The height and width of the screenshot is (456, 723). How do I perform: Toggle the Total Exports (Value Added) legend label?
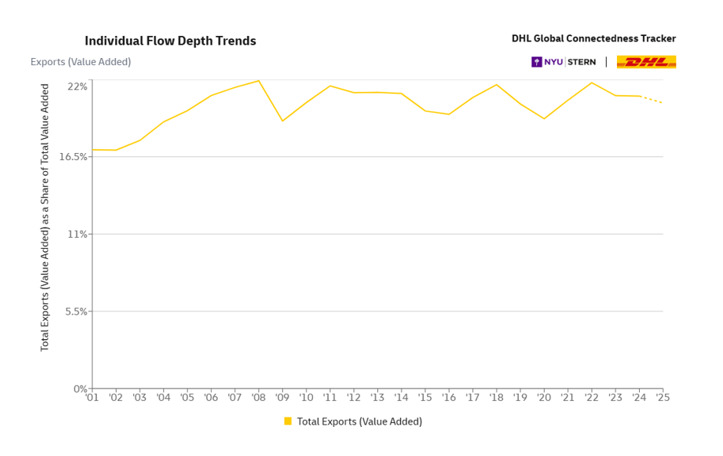click(359, 421)
